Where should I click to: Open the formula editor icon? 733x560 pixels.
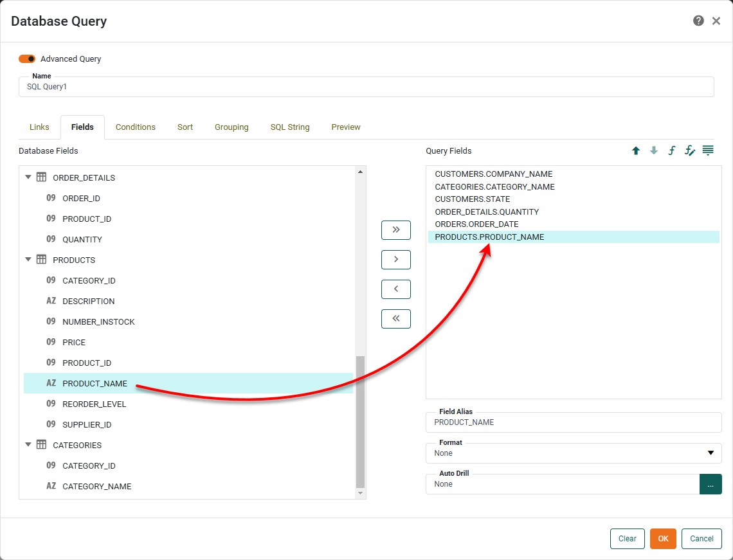pos(672,150)
